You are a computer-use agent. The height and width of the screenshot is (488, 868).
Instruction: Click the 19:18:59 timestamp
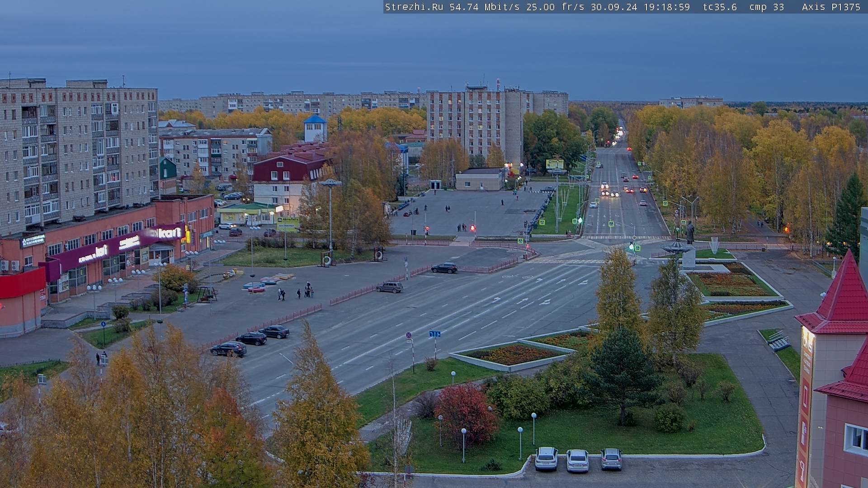[x=667, y=7]
